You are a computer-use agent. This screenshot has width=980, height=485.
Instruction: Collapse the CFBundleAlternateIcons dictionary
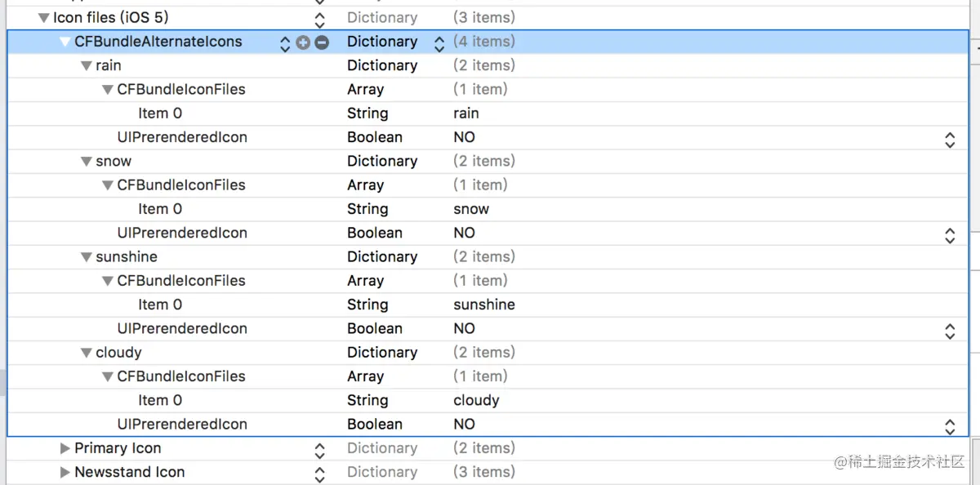[x=65, y=42]
